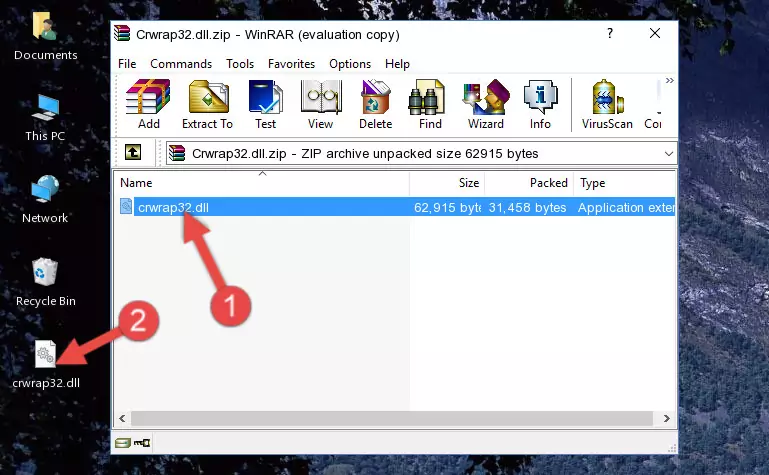Expand the toolbar overflow chevron
769x475 pixels.
click(669, 80)
